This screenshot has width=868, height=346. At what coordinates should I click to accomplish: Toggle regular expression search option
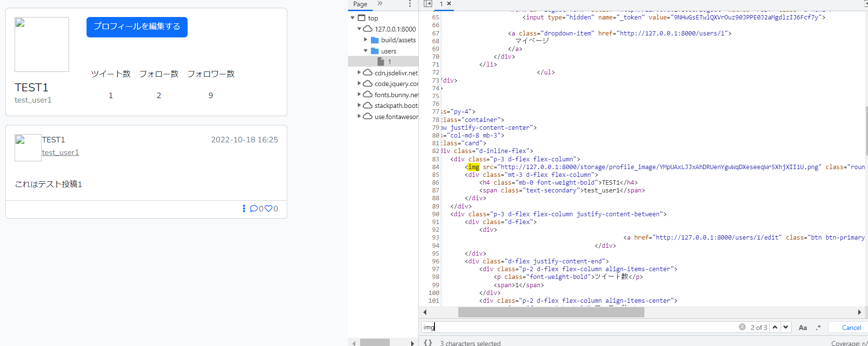818,328
